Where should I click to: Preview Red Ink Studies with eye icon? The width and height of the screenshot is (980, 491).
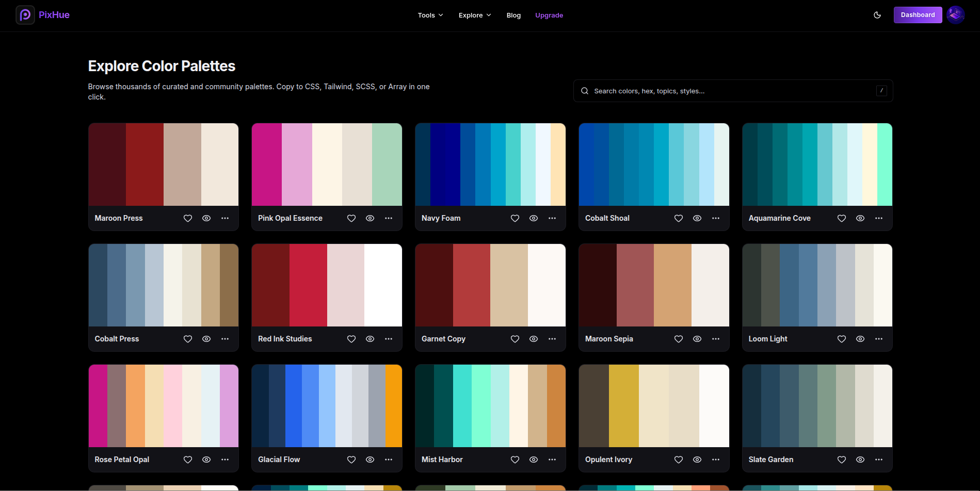click(370, 339)
